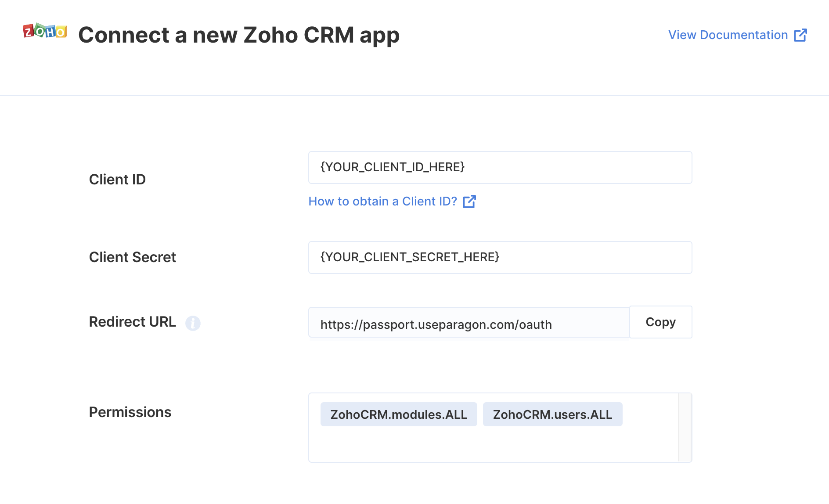This screenshot has height=504, width=829.
Task: Click external-link icon beside View Documentation
Action: 800,35
